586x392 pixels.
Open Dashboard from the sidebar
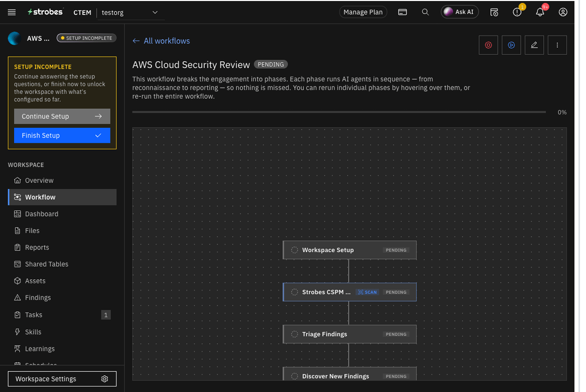(x=62, y=214)
